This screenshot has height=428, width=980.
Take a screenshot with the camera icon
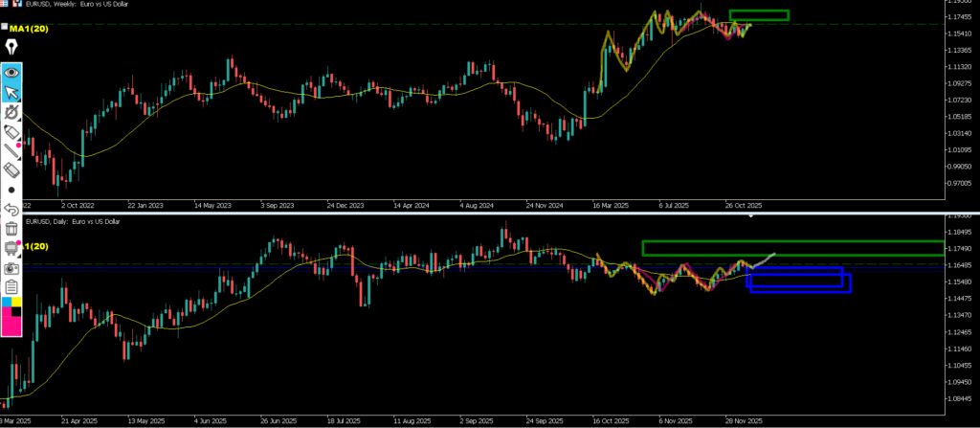tap(11, 267)
